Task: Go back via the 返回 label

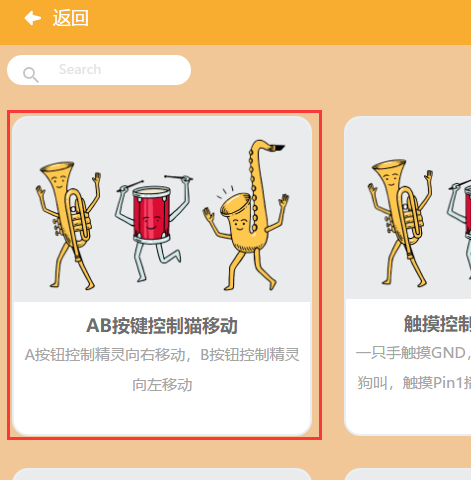Action: tap(71, 18)
